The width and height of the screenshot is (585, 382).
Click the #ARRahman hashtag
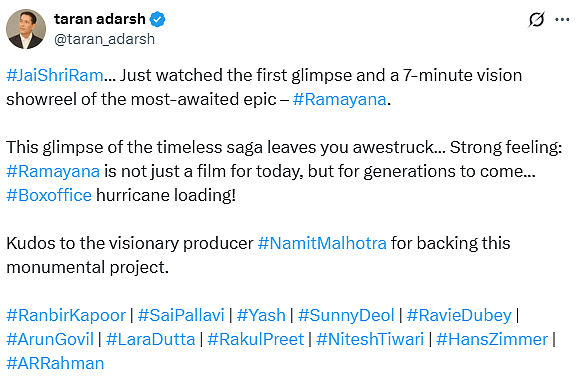coord(55,363)
